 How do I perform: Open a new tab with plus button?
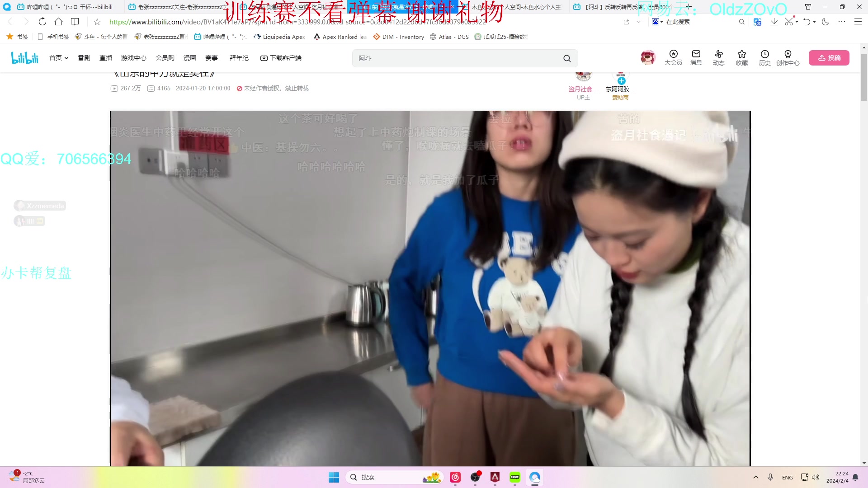[x=689, y=7]
